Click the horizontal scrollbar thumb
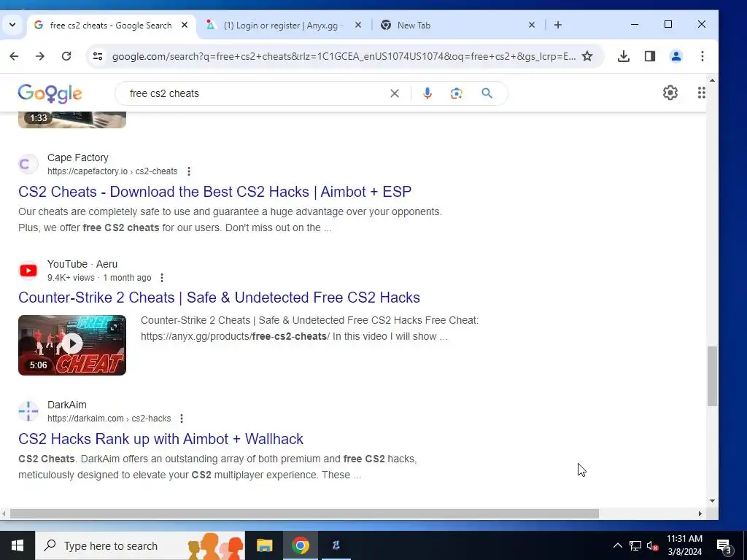Image resolution: width=747 pixels, height=560 pixels. (x=304, y=514)
